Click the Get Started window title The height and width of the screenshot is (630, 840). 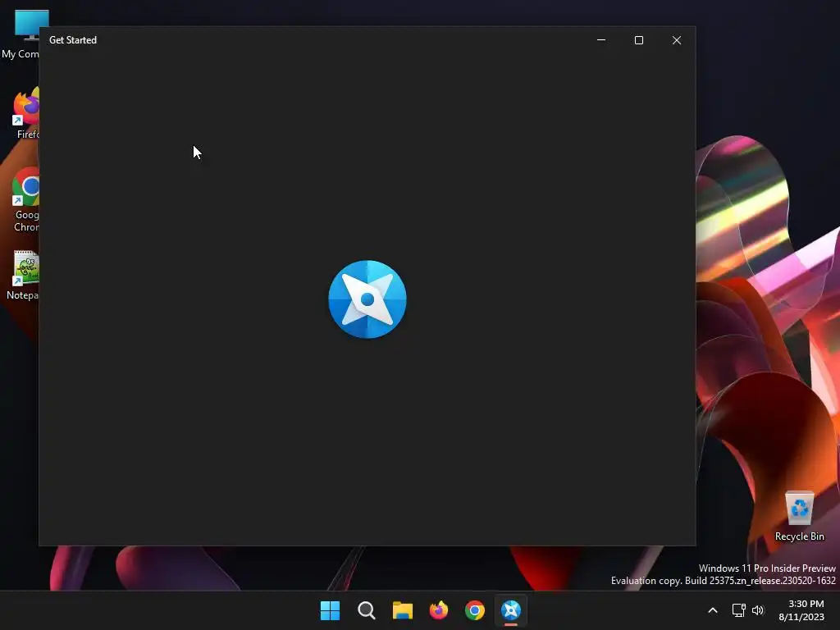coord(73,40)
